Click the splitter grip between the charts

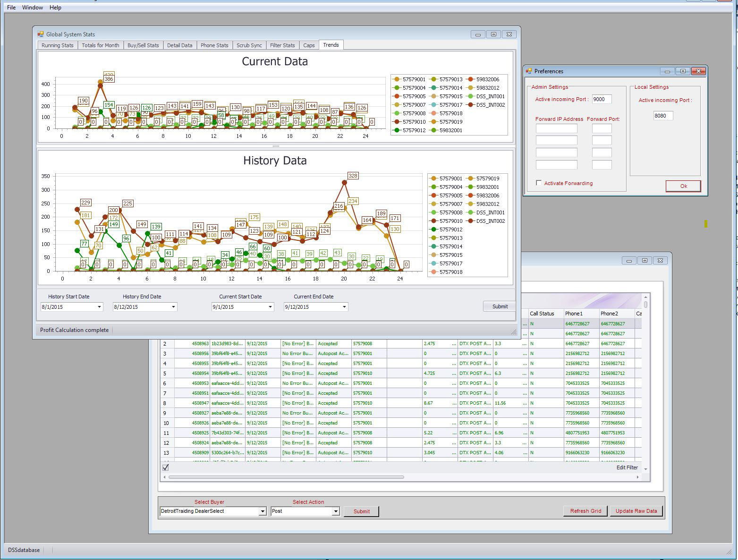(x=276, y=146)
